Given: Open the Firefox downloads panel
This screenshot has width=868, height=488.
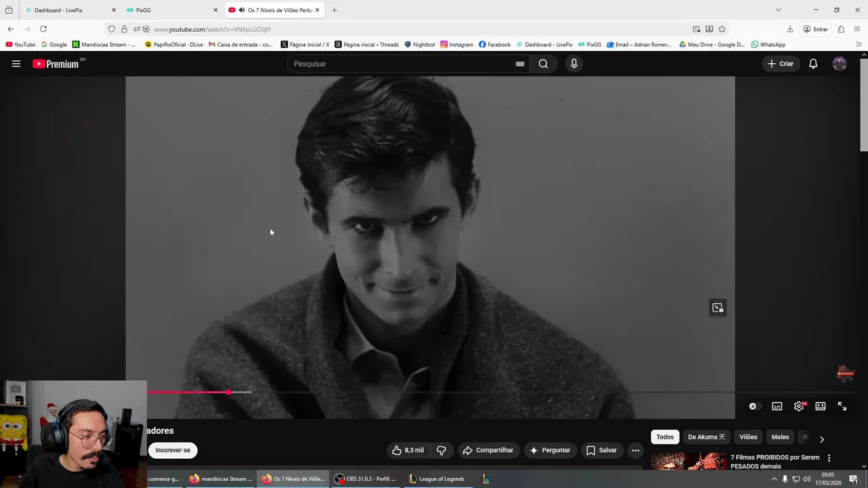Looking at the screenshot, I should (790, 29).
